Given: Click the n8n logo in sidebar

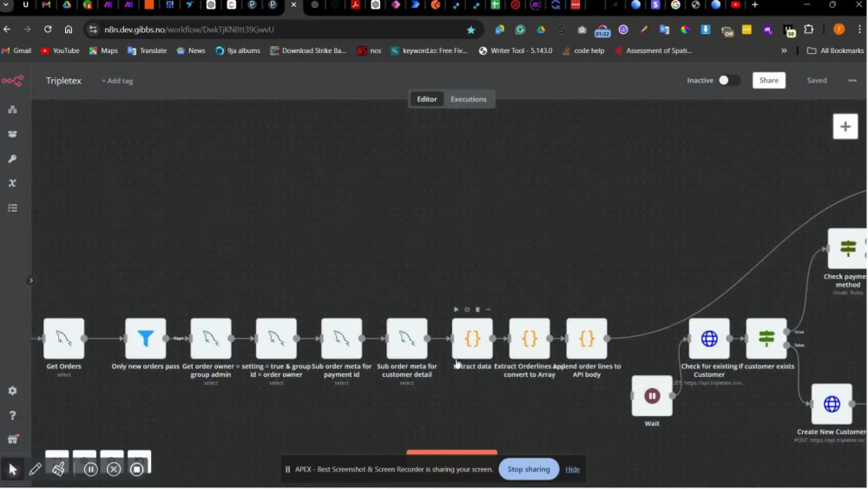Looking at the screenshot, I should click(12, 81).
